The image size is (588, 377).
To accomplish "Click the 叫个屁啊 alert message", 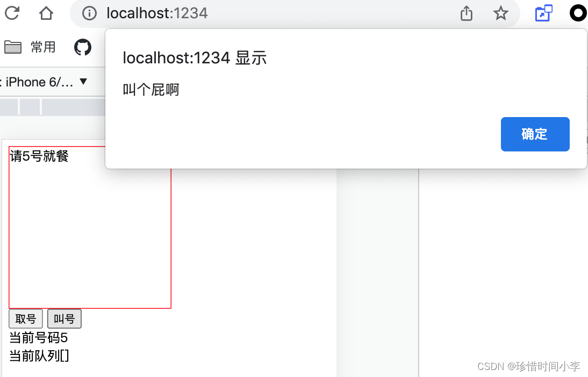I will (151, 90).
